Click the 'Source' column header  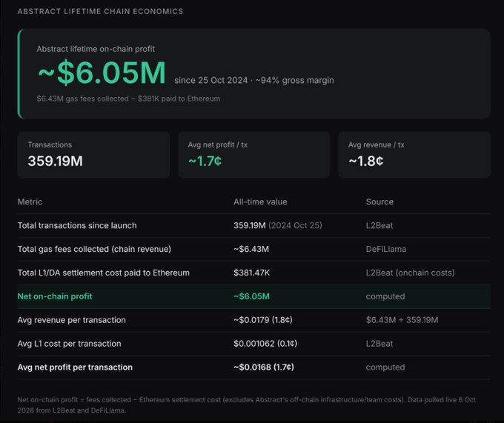click(x=379, y=201)
